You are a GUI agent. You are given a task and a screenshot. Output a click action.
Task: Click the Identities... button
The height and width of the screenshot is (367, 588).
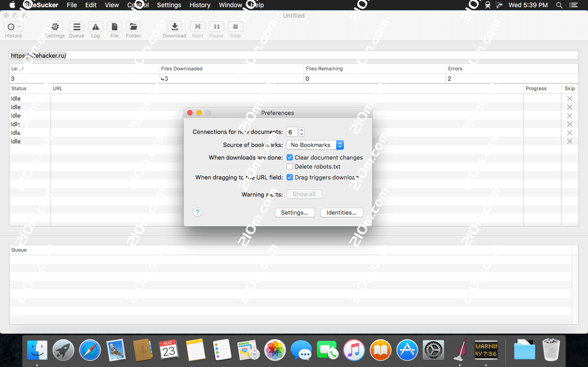click(341, 213)
